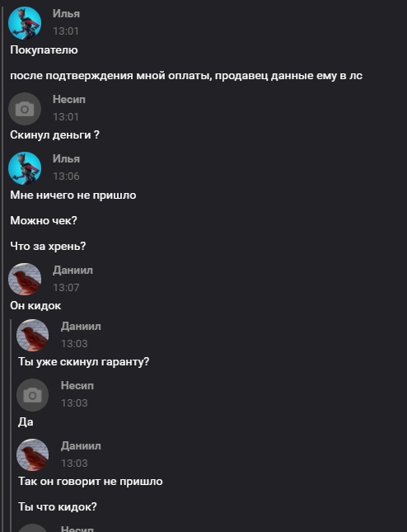Viewport: 407px width, 532px height.
Task: Open Несип's placeholder avatar on forwarded 13:03 message
Action: click(x=32, y=395)
